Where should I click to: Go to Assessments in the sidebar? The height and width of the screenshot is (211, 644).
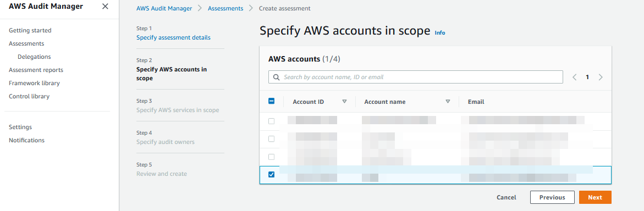[26, 43]
